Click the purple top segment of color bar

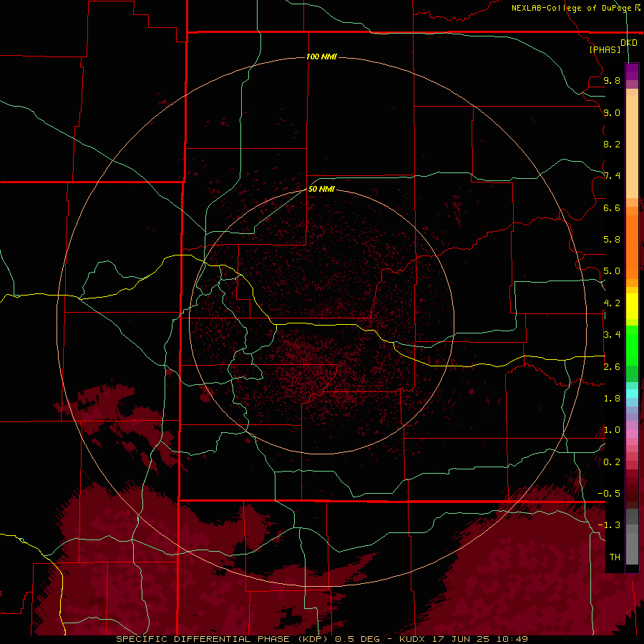tap(632, 72)
